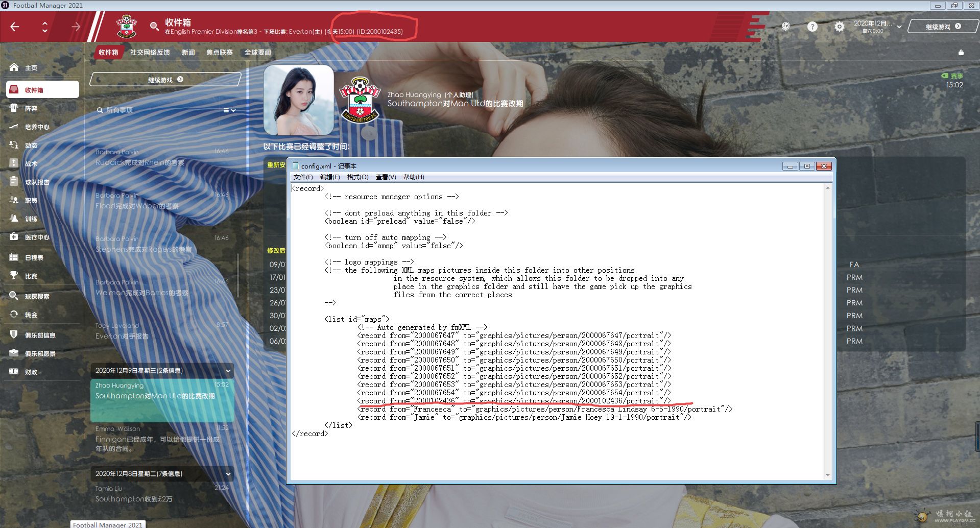Open Flood完成对Wober的考察 message
This screenshot has width=980, height=528.
click(x=162, y=201)
